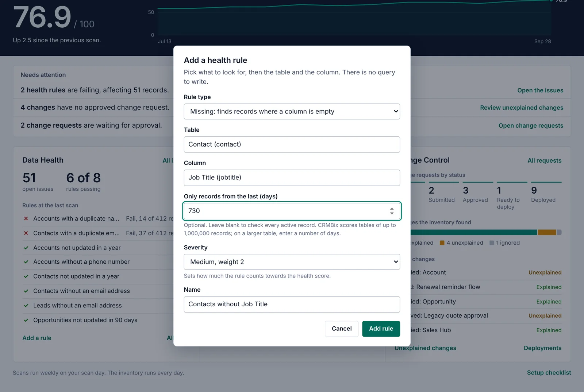
Task: Cancel the Add a health rule dialog
Action: coord(342,329)
